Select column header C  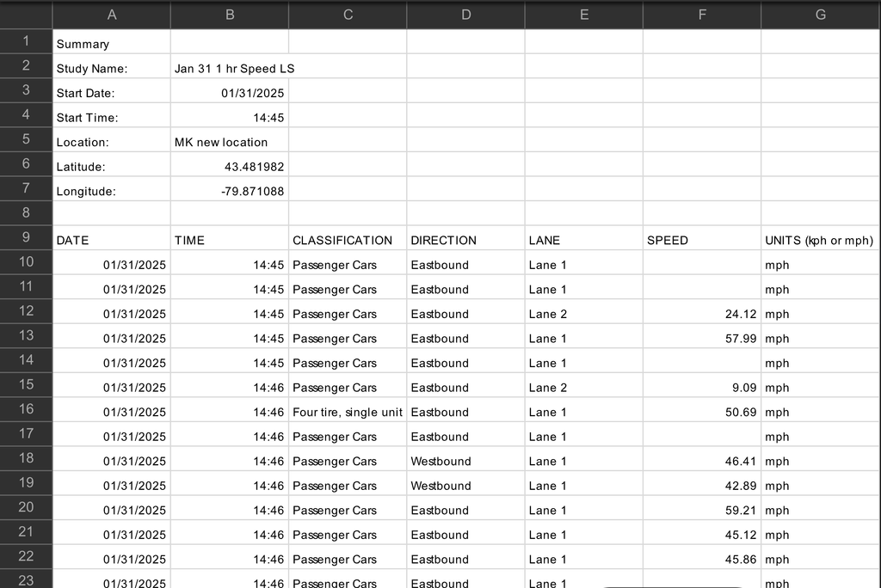coord(347,14)
